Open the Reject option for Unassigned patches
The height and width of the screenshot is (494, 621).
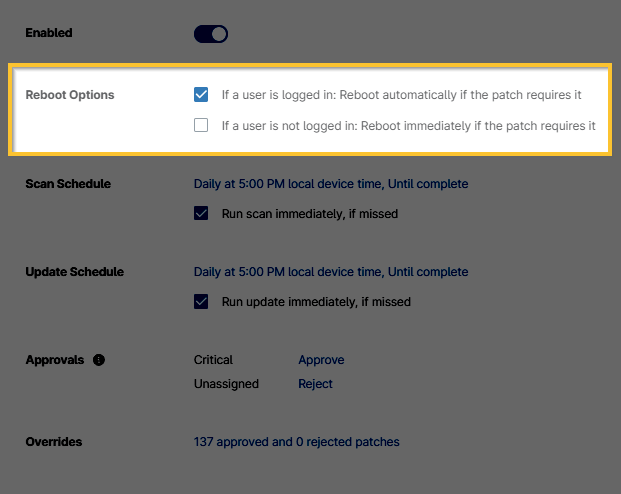point(315,384)
